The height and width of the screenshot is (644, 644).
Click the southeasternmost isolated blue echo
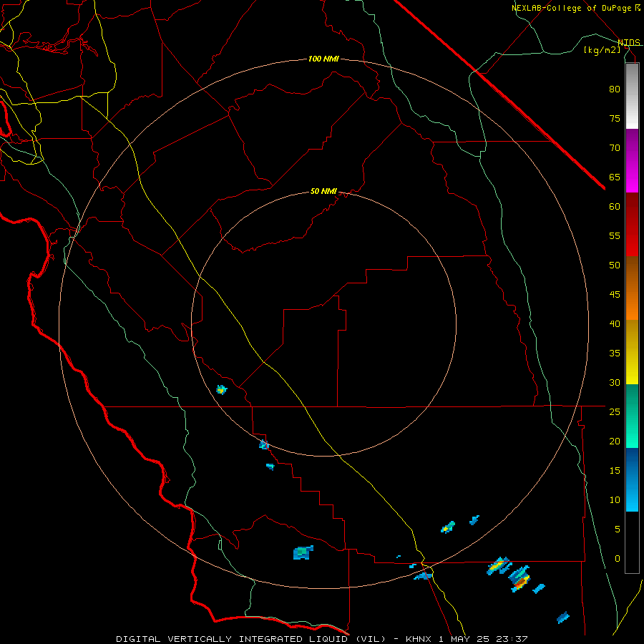[x=563, y=618]
